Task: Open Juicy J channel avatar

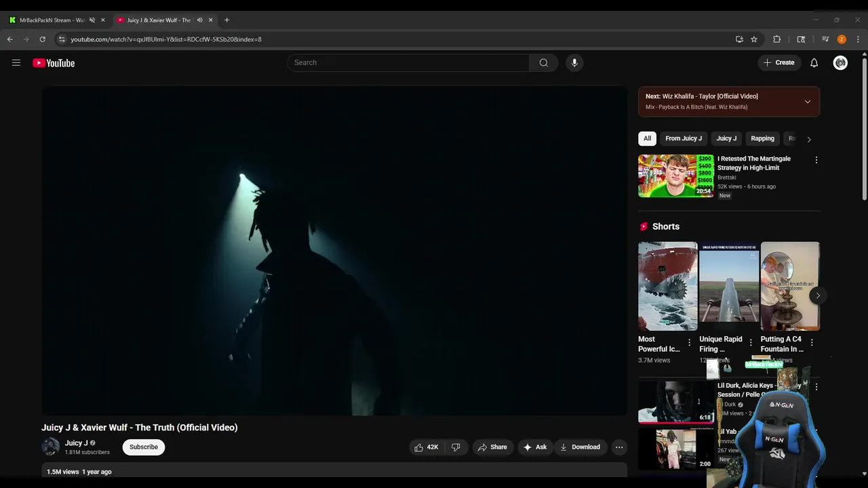Action: [51, 447]
